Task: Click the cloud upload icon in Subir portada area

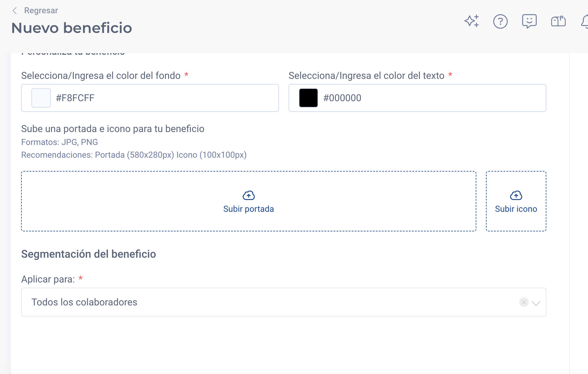Action: coord(248,195)
